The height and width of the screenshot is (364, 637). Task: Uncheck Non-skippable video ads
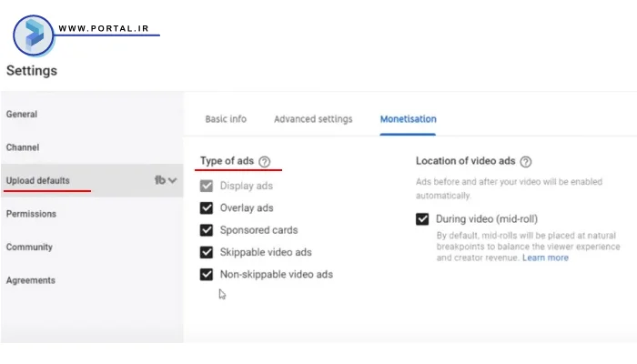pyautogui.click(x=207, y=274)
